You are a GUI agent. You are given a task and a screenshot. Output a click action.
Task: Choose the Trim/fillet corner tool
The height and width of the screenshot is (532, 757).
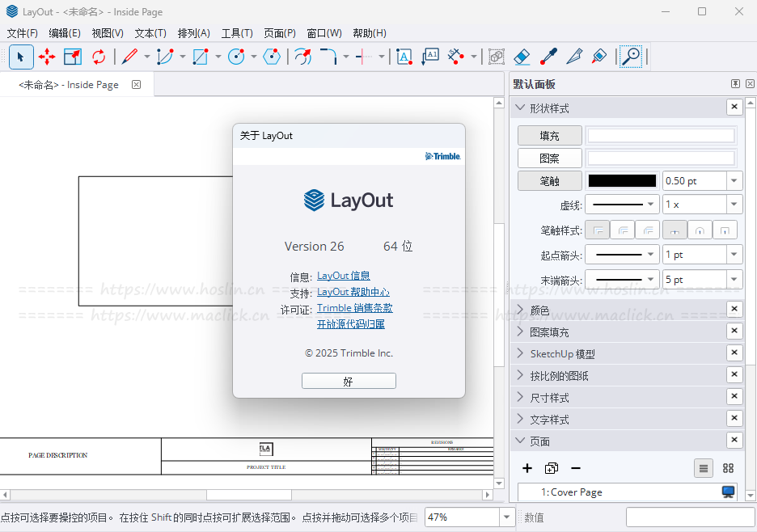329,57
